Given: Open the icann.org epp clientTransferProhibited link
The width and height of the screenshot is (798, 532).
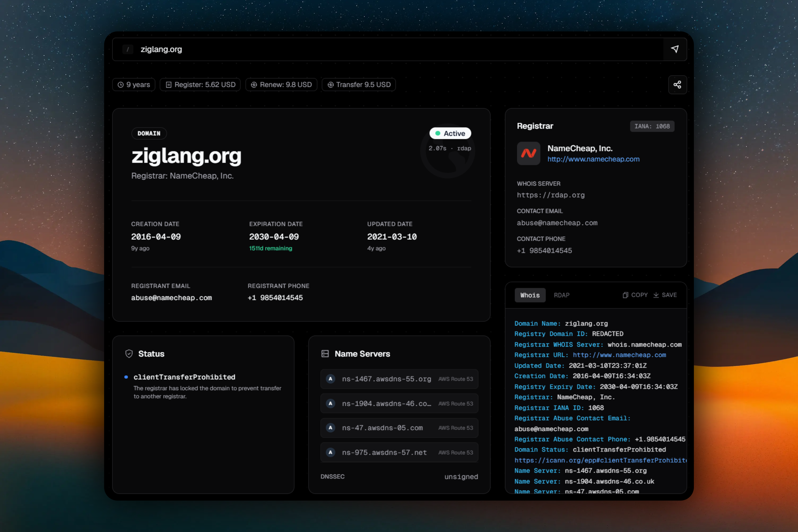Looking at the screenshot, I should (x=600, y=460).
